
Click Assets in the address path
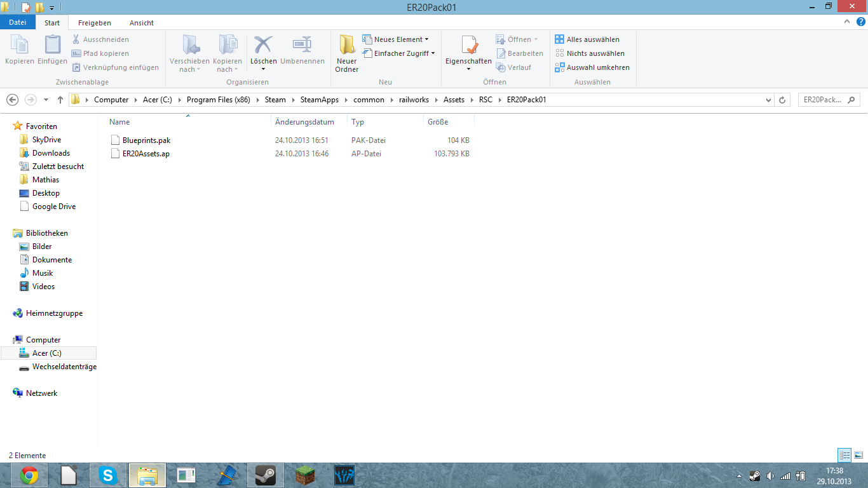point(454,100)
